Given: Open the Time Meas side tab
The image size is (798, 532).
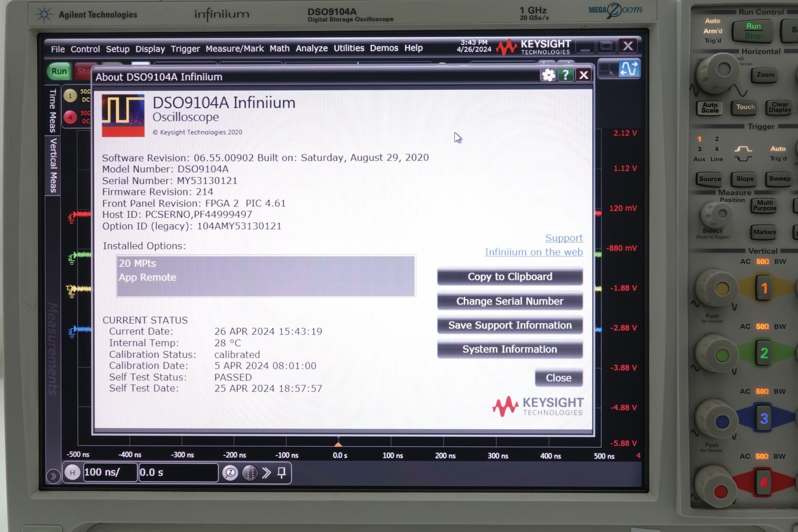Looking at the screenshot, I should (53, 111).
